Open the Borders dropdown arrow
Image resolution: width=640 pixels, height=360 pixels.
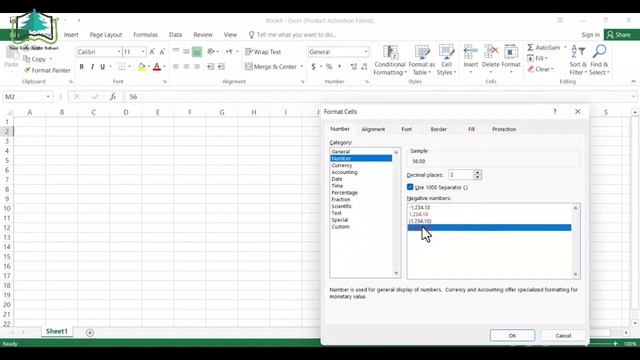tap(129, 67)
